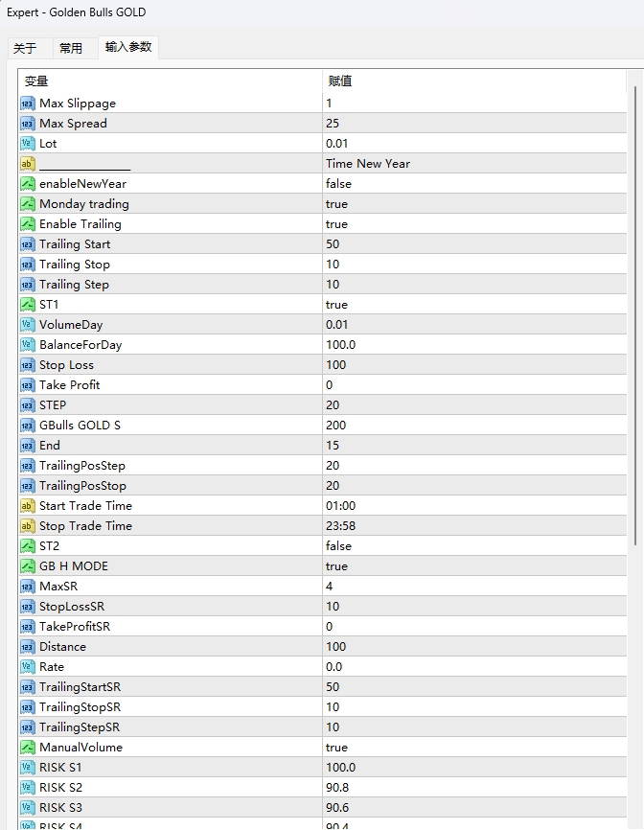644x830 pixels.
Task: Click the integer icon beside Max Slippage
Action: pyautogui.click(x=27, y=104)
